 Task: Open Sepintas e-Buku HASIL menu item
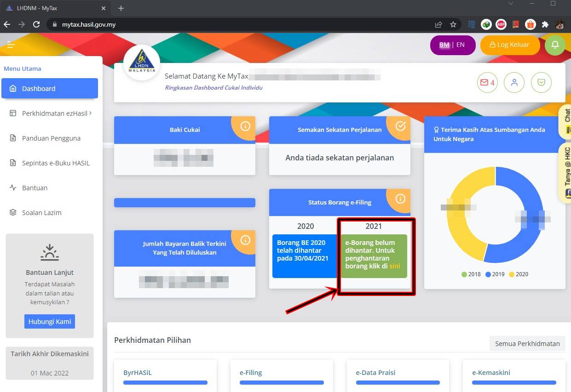pos(50,163)
